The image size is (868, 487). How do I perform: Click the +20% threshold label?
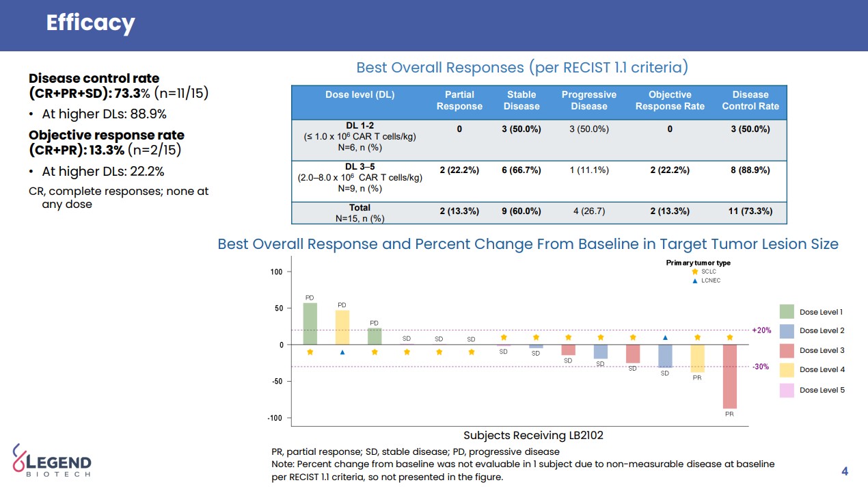761,330
